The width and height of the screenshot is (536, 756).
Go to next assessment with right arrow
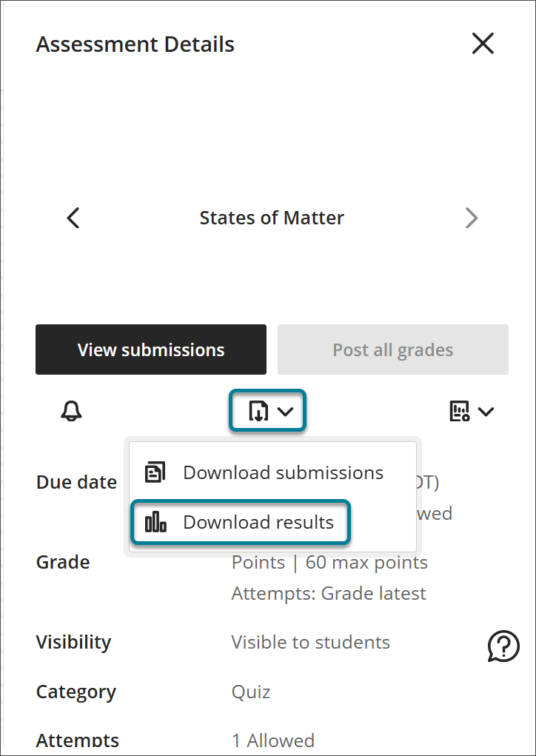[x=472, y=218]
